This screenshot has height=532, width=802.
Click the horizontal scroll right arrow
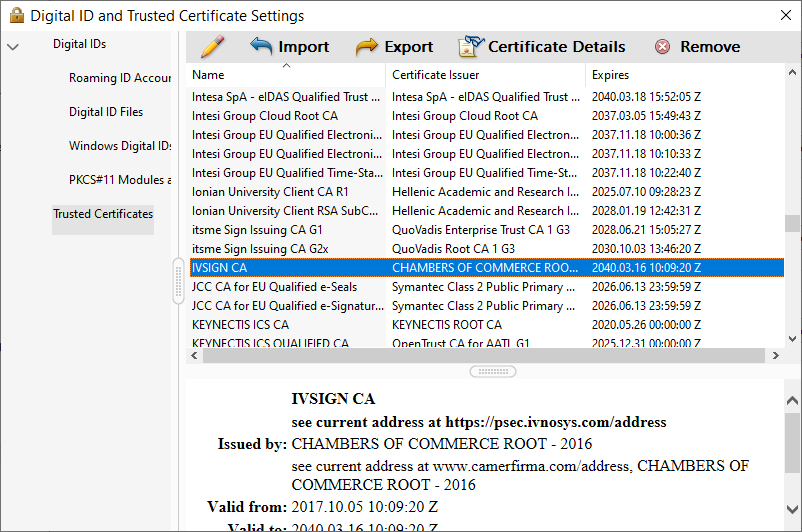point(775,355)
